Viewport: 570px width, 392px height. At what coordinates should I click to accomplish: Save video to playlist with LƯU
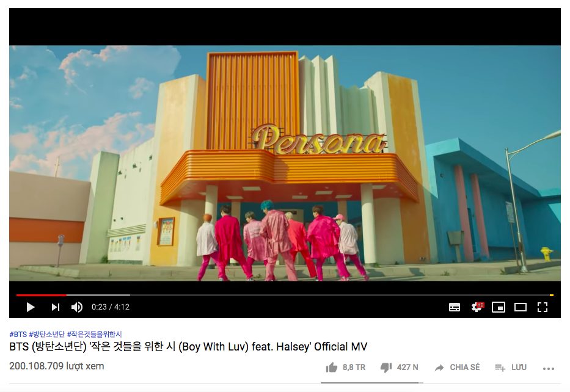click(x=511, y=368)
